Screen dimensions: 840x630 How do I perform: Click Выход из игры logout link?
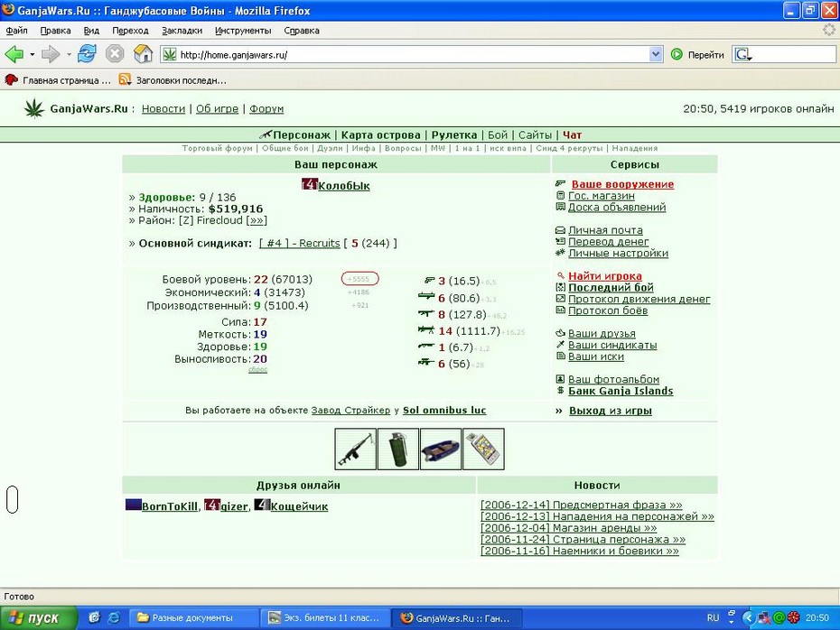[x=611, y=411]
